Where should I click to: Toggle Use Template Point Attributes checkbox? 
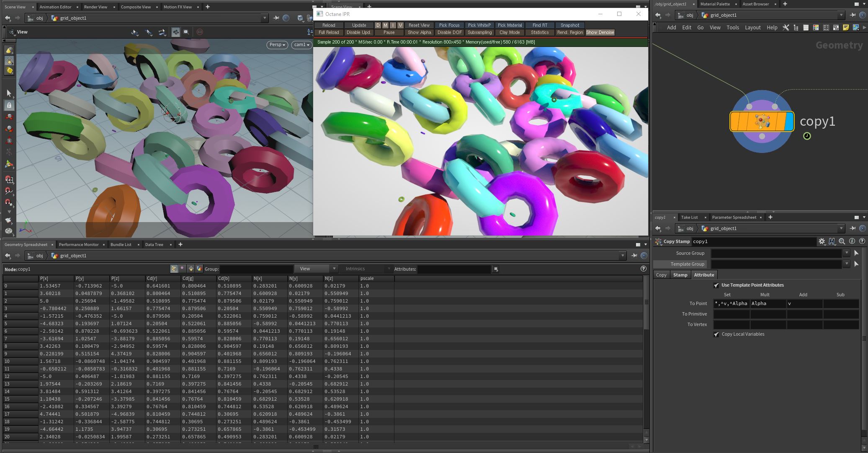click(x=716, y=285)
